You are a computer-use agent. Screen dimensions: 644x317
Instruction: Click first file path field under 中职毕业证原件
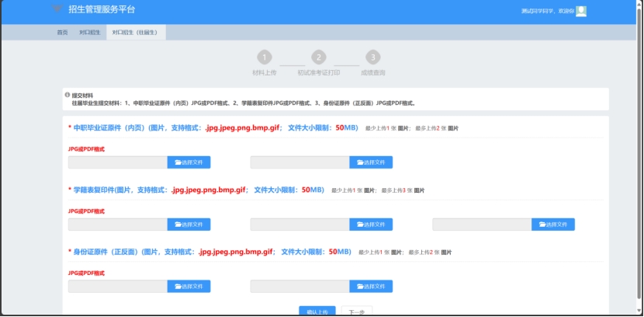118,162
